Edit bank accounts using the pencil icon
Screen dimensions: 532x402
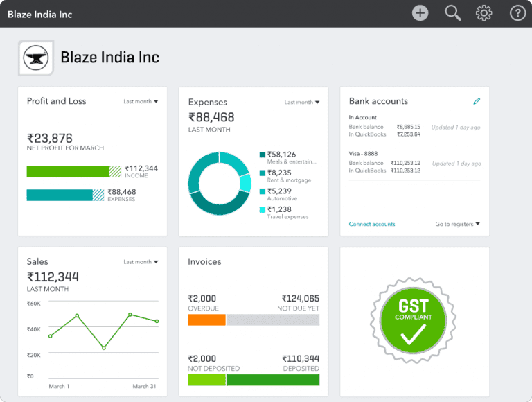[x=477, y=101]
